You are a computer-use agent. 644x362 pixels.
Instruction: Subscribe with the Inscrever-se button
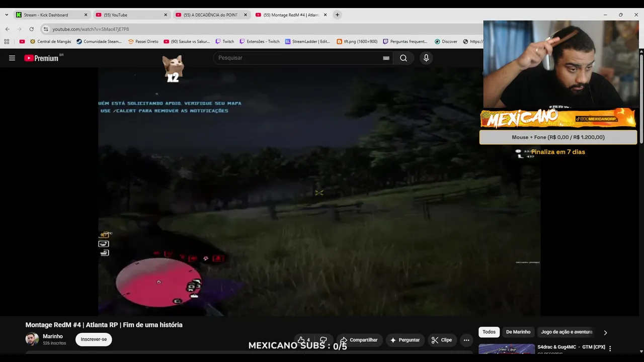pos(94,339)
